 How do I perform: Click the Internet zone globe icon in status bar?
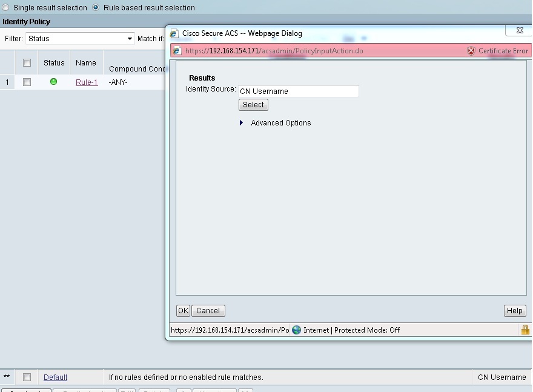[x=296, y=330]
